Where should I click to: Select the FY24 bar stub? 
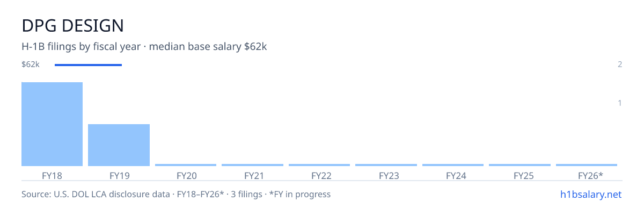(453, 165)
